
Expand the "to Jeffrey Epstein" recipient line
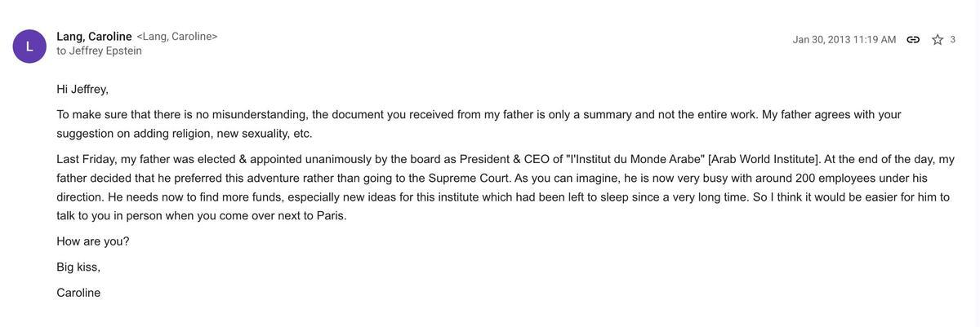click(x=99, y=51)
